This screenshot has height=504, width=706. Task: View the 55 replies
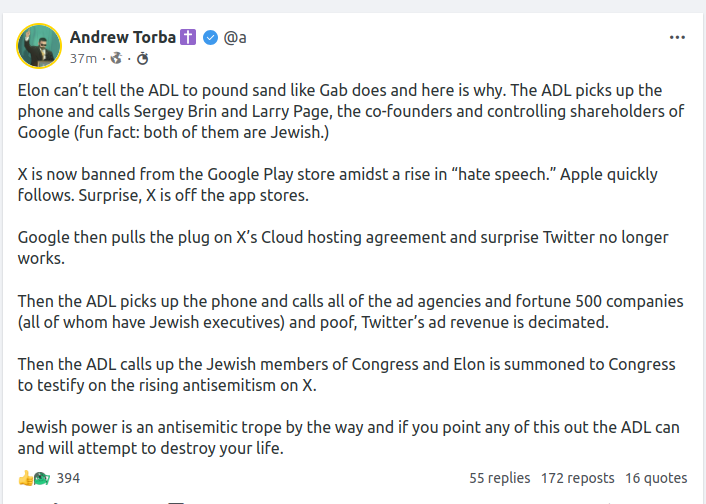(500, 478)
